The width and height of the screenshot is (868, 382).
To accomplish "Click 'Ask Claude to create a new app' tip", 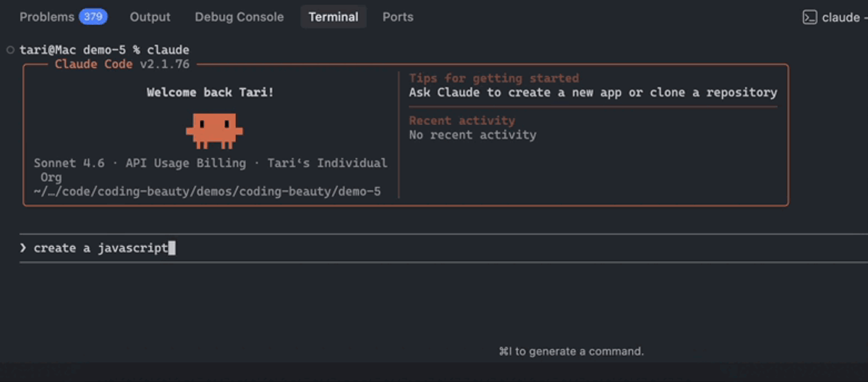I will pyautogui.click(x=593, y=93).
